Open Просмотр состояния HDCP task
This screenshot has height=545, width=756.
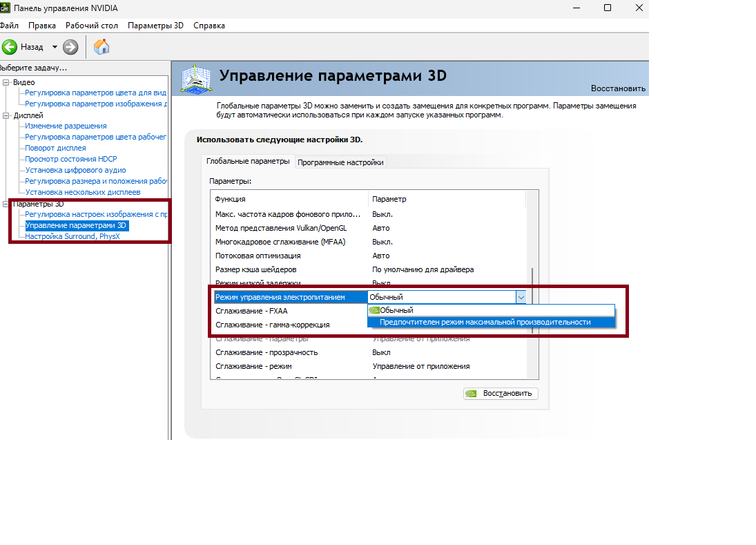pyautogui.click(x=71, y=159)
